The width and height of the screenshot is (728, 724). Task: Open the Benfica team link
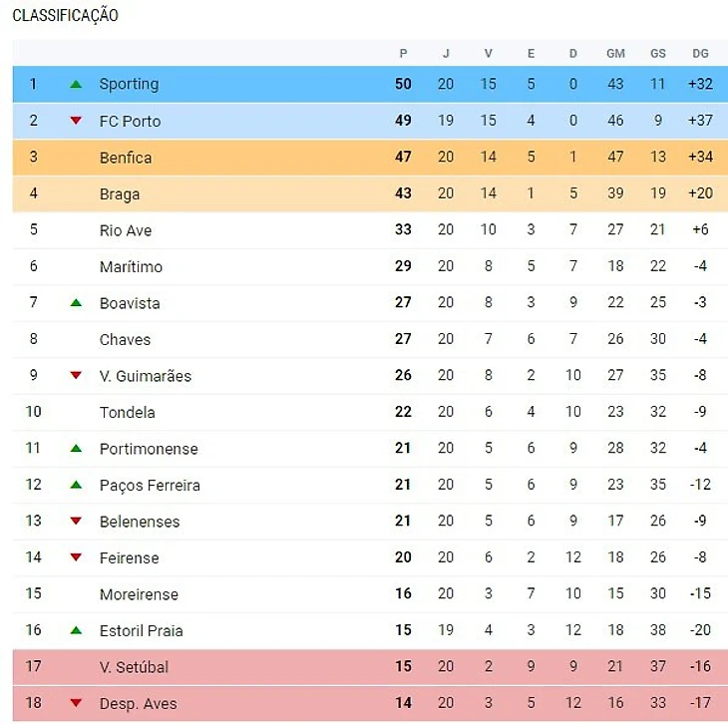tap(126, 158)
